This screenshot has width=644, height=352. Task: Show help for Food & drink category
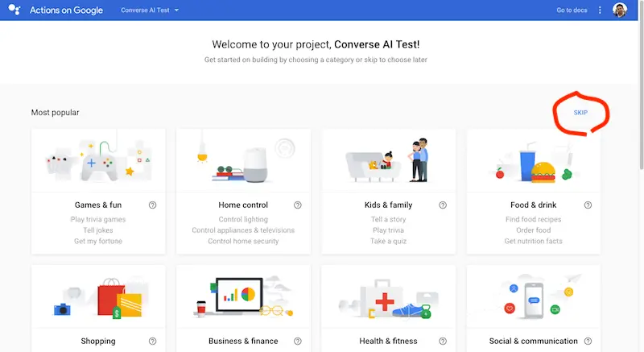pos(588,205)
